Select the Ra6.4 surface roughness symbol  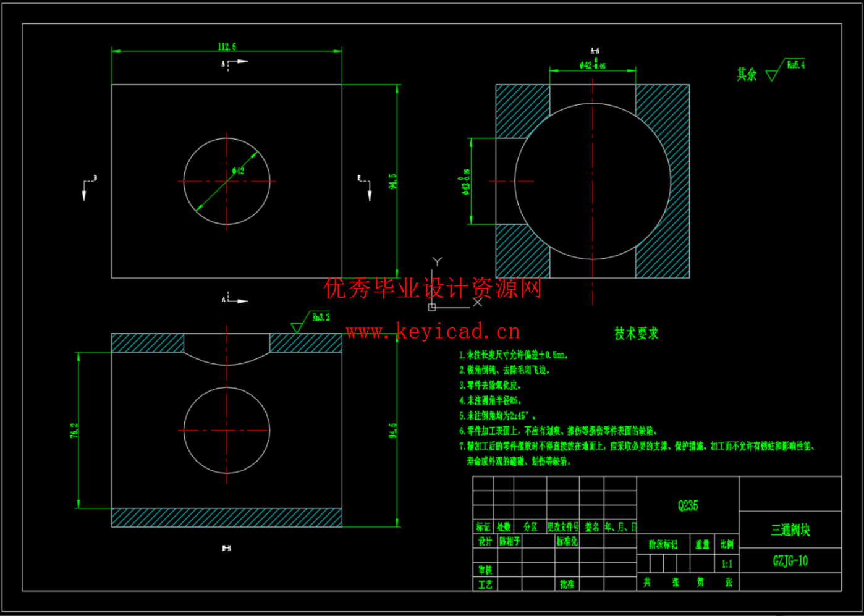(786, 69)
